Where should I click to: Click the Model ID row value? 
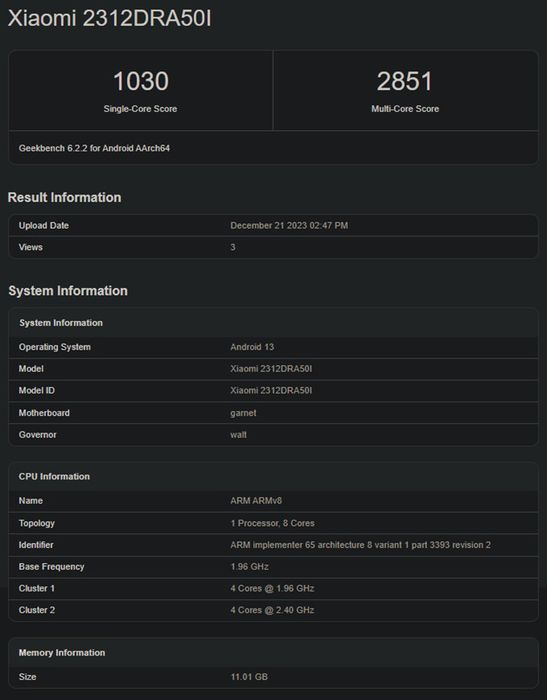pyautogui.click(x=271, y=391)
